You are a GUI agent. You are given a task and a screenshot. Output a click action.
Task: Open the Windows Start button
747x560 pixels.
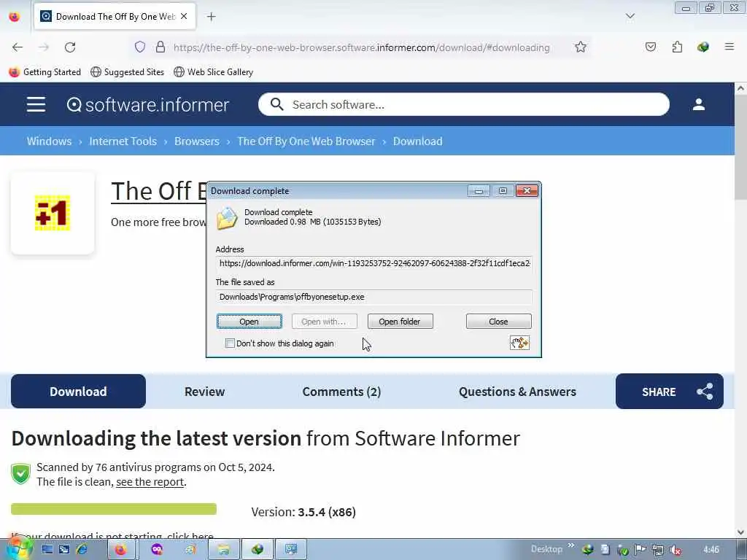point(19,549)
